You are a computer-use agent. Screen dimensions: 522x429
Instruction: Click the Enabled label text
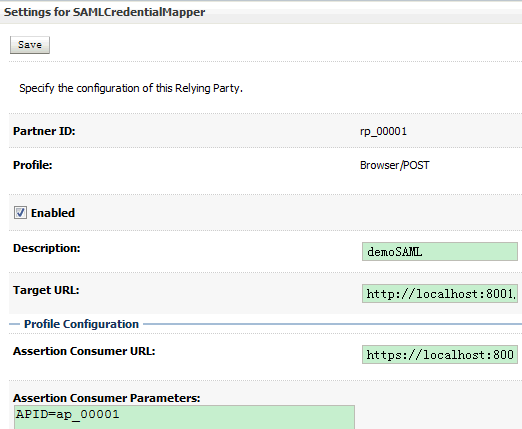[x=53, y=213]
